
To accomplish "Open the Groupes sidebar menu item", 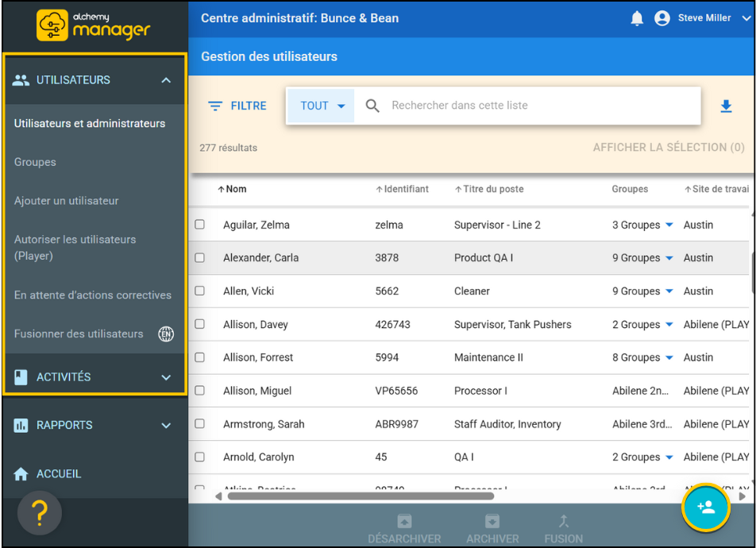I will [x=35, y=162].
